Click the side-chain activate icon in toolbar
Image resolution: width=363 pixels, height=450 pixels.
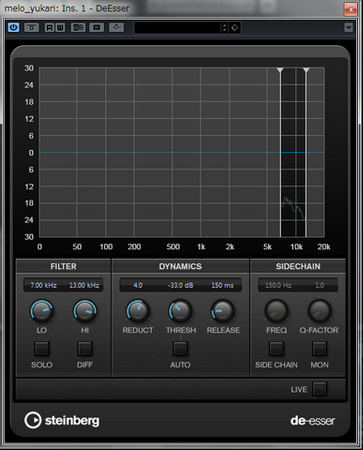tap(116, 27)
